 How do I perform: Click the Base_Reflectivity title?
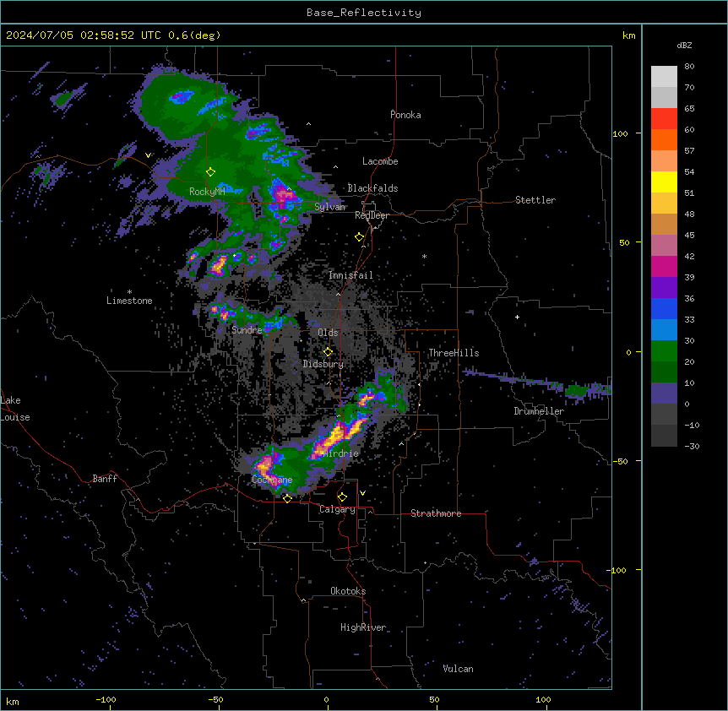pyautogui.click(x=364, y=13)
